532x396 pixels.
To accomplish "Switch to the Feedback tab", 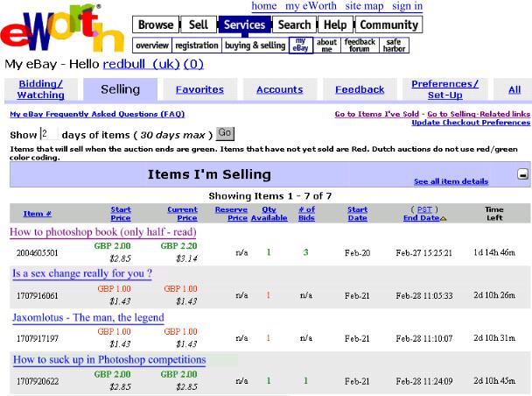I will coord(360,89).
